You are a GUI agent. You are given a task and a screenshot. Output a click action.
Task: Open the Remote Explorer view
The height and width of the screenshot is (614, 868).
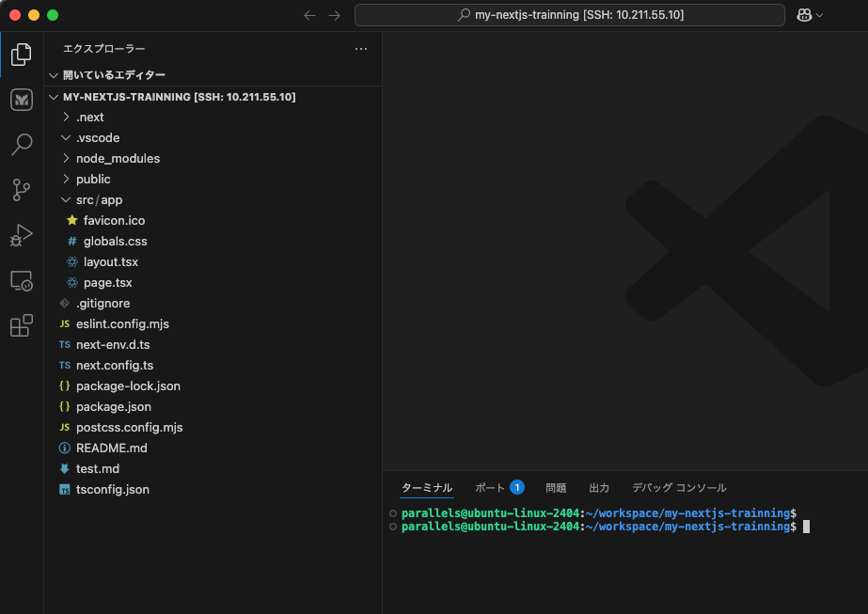(22, 281)
